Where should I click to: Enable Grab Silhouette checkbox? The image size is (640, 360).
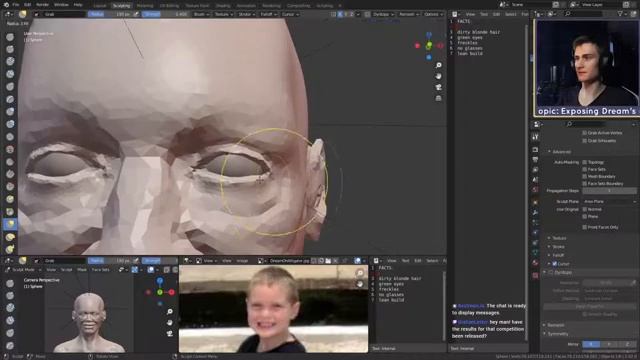(584, 140)
